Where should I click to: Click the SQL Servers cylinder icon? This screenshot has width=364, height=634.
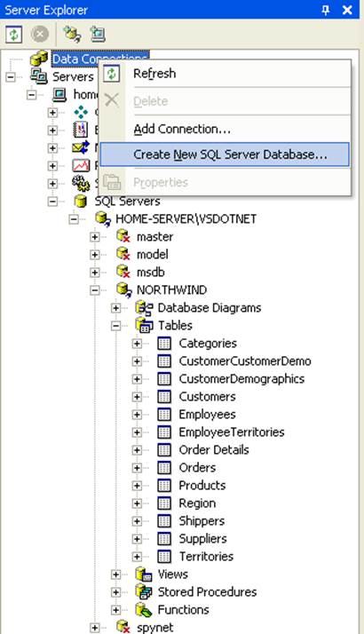(81, 201)
